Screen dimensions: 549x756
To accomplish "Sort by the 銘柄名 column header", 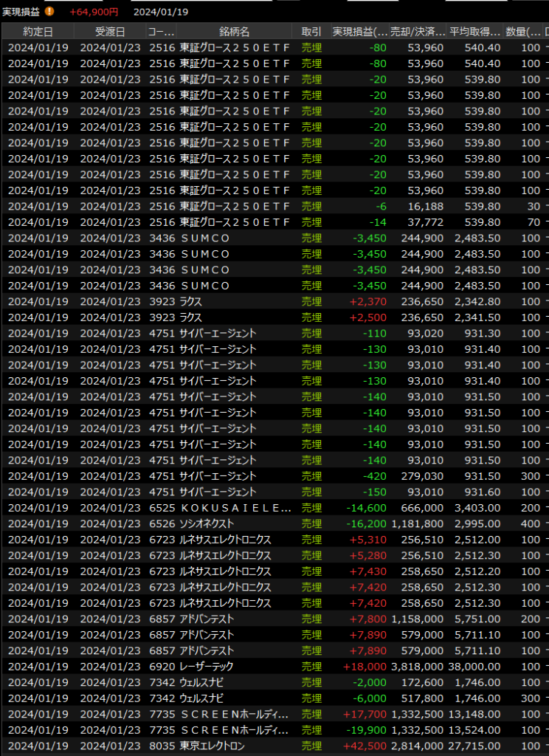I will pyautogui.click(x=235, y=31).
